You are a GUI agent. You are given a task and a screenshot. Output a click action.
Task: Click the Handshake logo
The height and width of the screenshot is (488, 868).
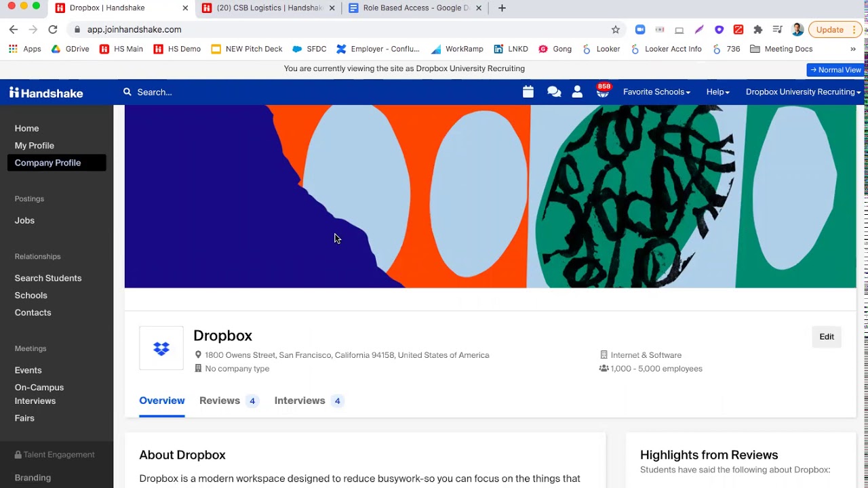click(46, 92)
